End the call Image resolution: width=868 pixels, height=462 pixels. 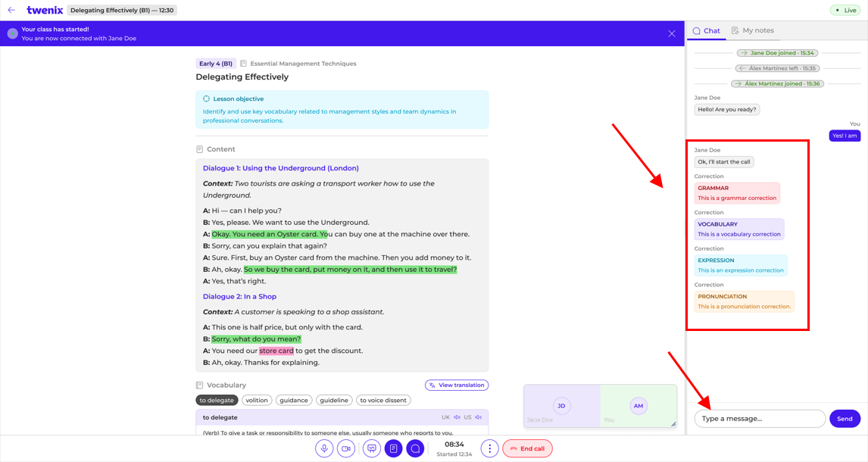click(x=528, y=448)
